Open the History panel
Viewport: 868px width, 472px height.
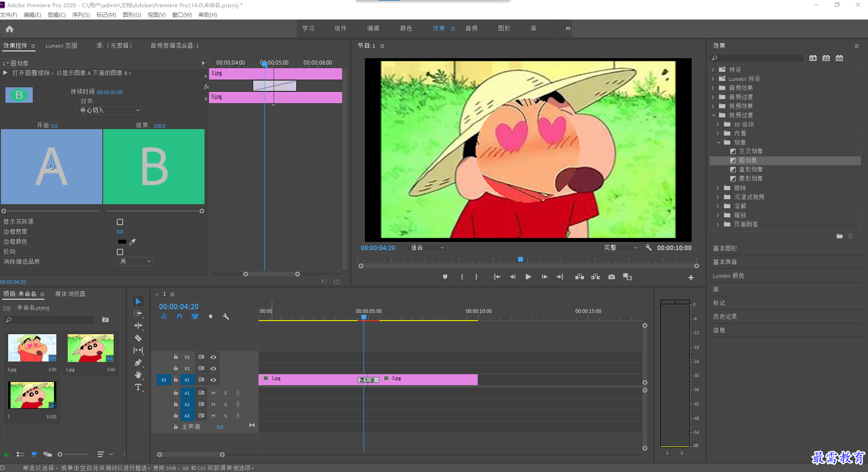click(725, 316)
